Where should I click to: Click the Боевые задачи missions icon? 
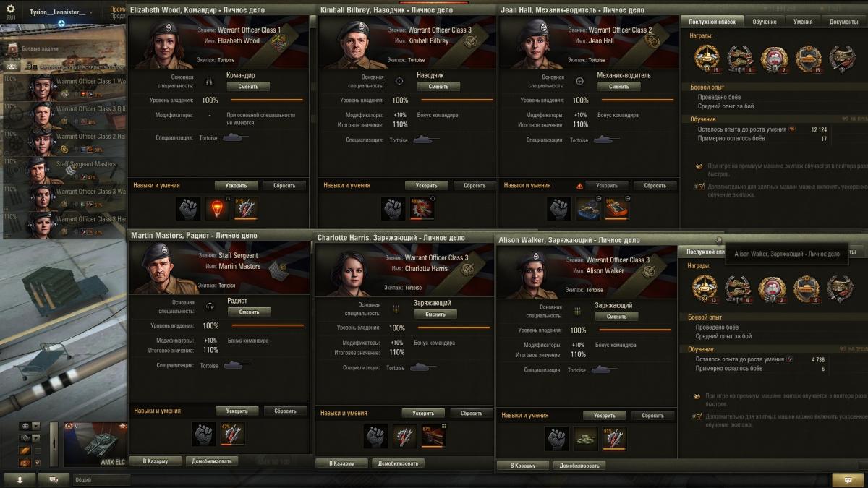12,48
